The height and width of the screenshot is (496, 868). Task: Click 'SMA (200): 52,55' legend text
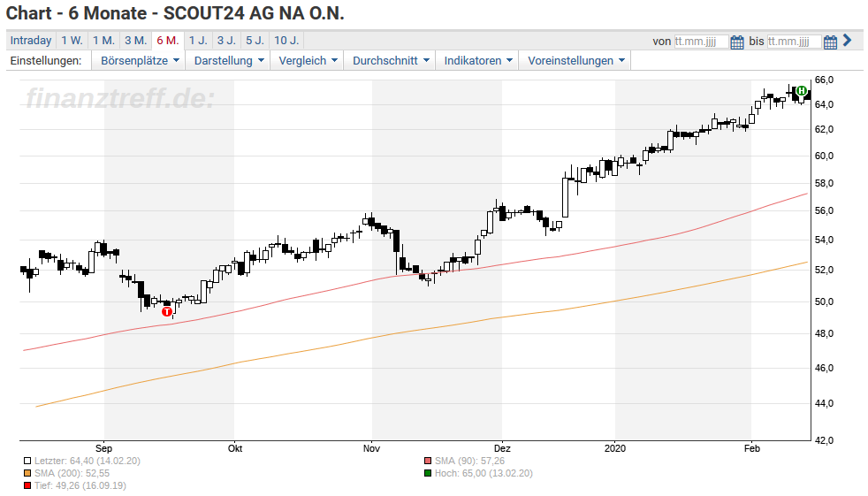coord(72,473)
